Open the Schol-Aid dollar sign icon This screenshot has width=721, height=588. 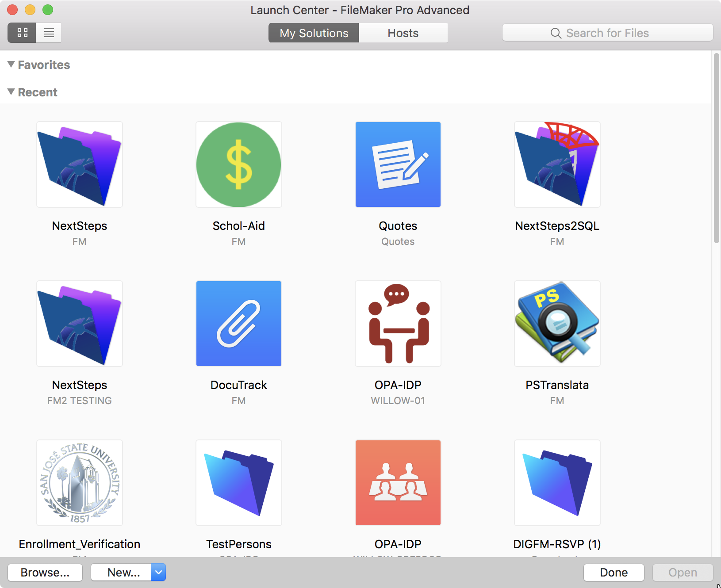coord(238,164)
